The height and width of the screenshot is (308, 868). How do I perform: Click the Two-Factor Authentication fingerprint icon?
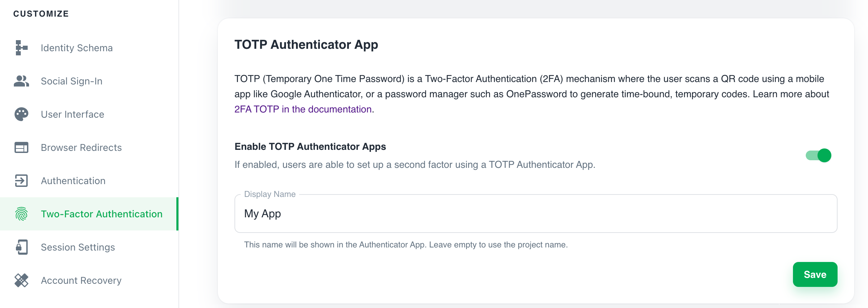point(21,214)
